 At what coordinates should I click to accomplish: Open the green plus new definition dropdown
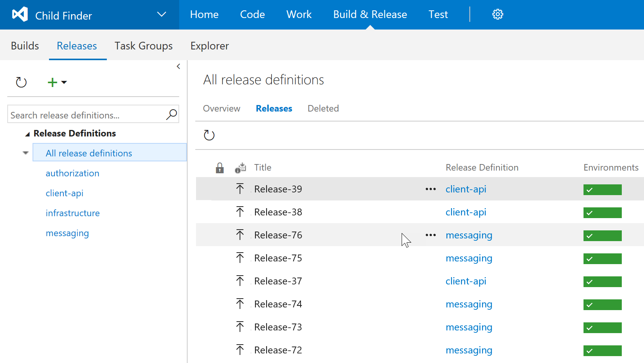tap(57, 82)
